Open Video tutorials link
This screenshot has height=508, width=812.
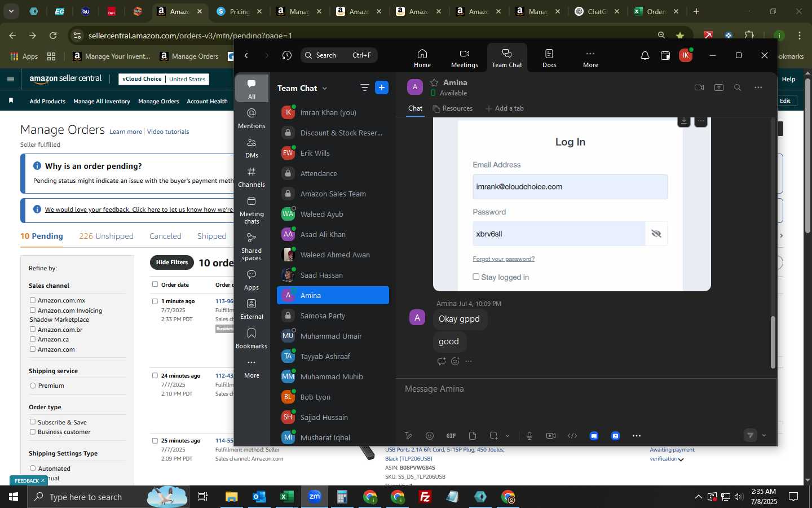[x=168, y=132]
